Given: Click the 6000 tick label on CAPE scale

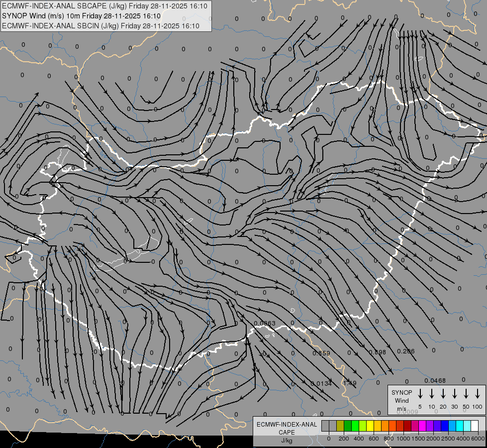Looking at the screenshot, I should (478, 439).
